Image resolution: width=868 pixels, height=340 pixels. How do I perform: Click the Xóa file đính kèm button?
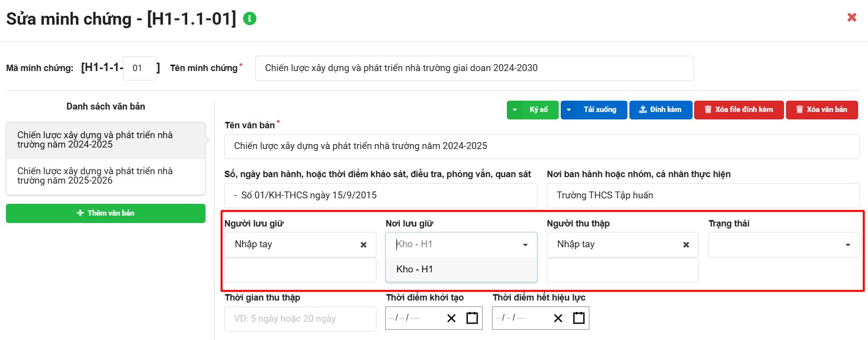click(x=739, y=110)
